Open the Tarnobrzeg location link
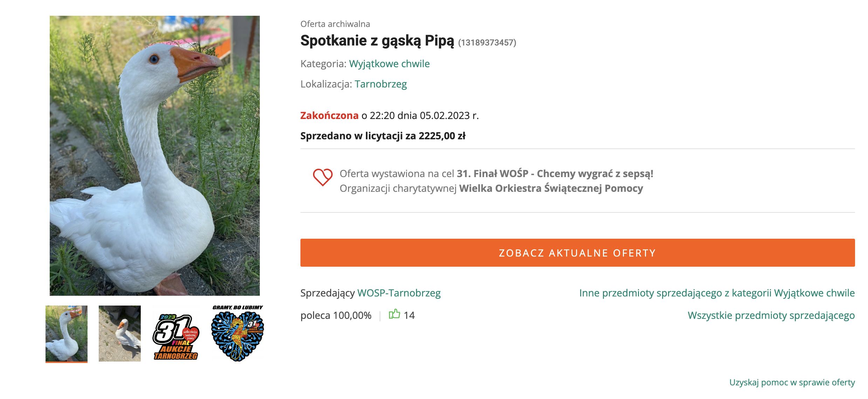This screenshot has width=868, height=399. click(x=381, y=84)
